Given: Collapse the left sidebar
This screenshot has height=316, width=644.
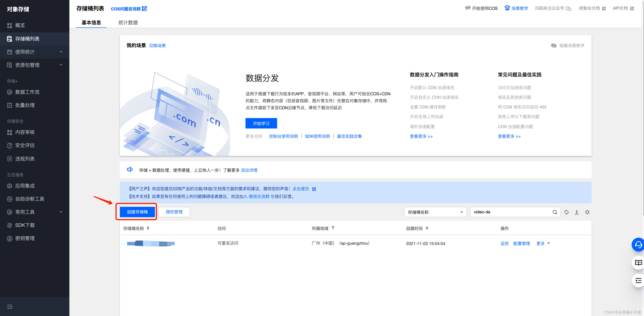Looking at the screenshot, I should [9, 307].
